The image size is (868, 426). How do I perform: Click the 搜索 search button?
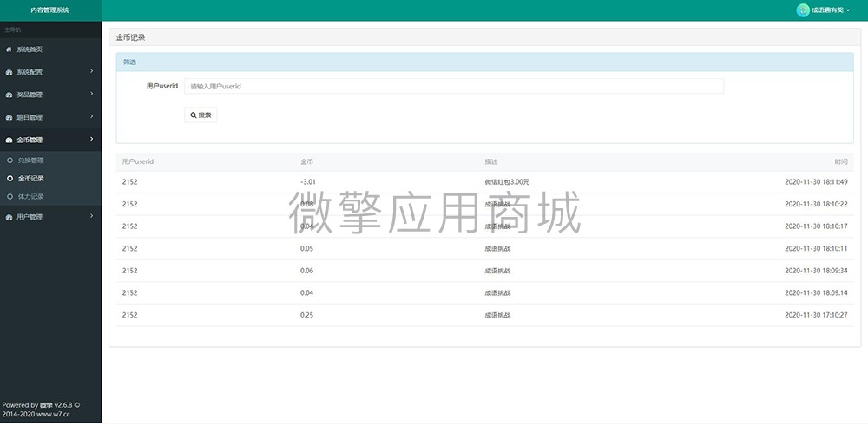tap(201, 115)
